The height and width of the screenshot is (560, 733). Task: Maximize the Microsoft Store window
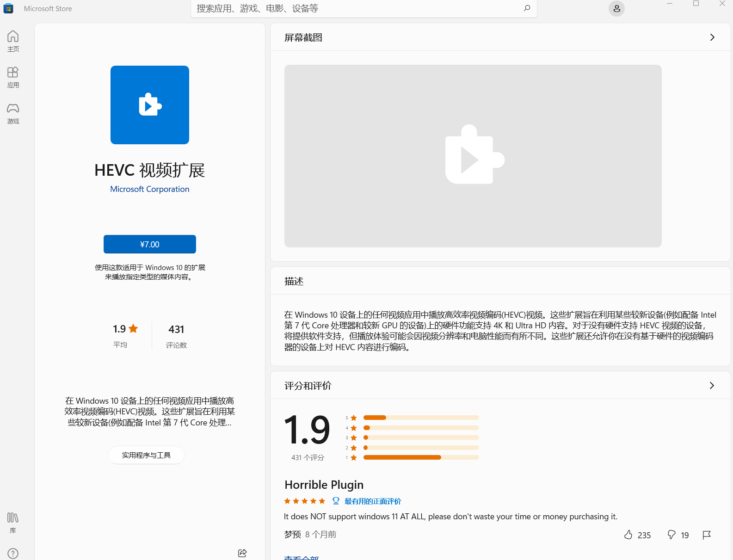[696, 4]
